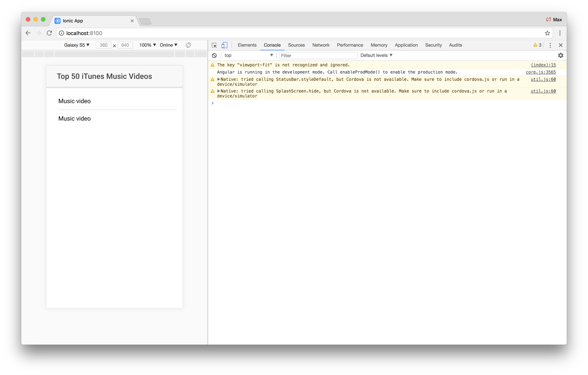
Task: Switch to the Elements tab
Action: pos(247,45)
